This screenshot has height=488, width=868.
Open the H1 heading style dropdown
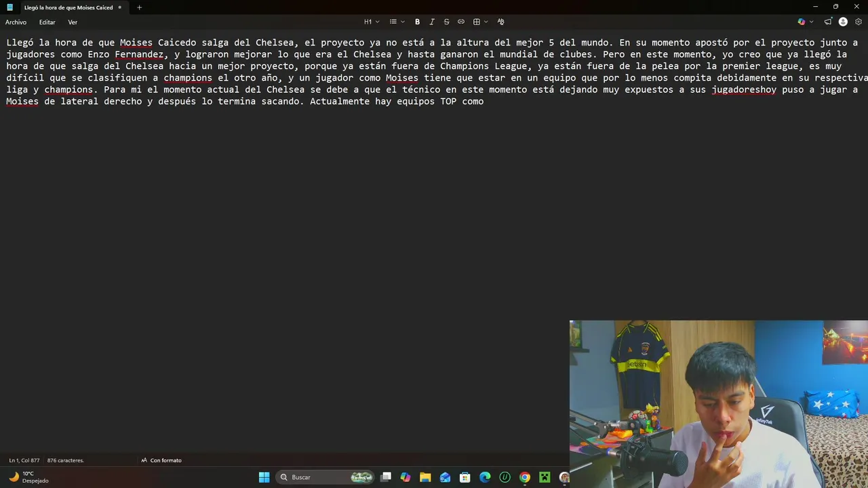372,22
